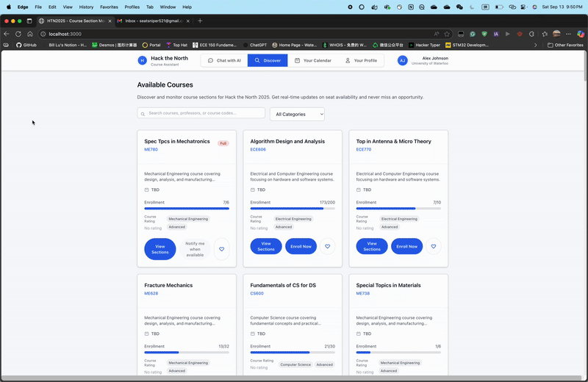Toggle heart on Algorithm Design and Analysis
Viewport: 588px width, 382px height.
[327, 246]
